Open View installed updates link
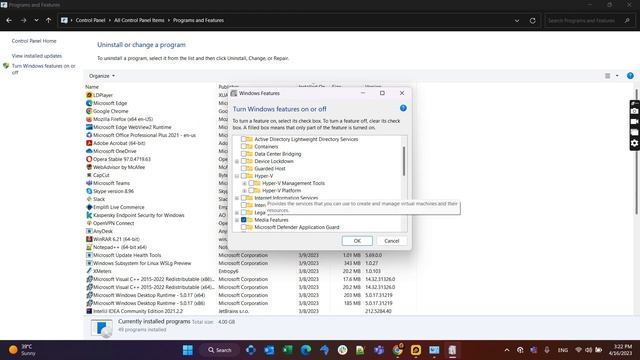 click(37, 56)
